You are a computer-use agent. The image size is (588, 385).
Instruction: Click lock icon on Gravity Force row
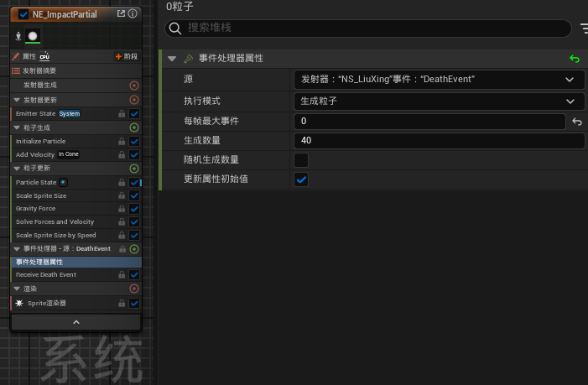tap(122, 209)
